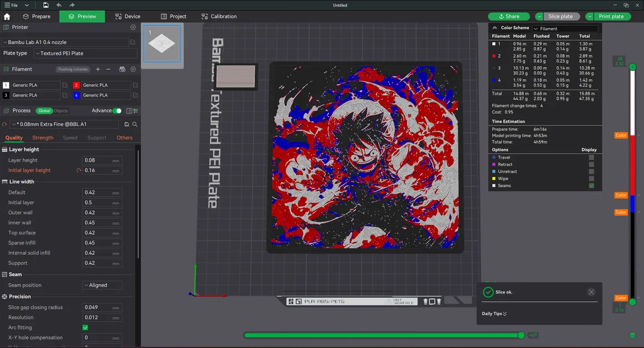The width and height of the screenshot is (644, 348).
Task: Click the redo arrow icon
Action: (72, 5)
